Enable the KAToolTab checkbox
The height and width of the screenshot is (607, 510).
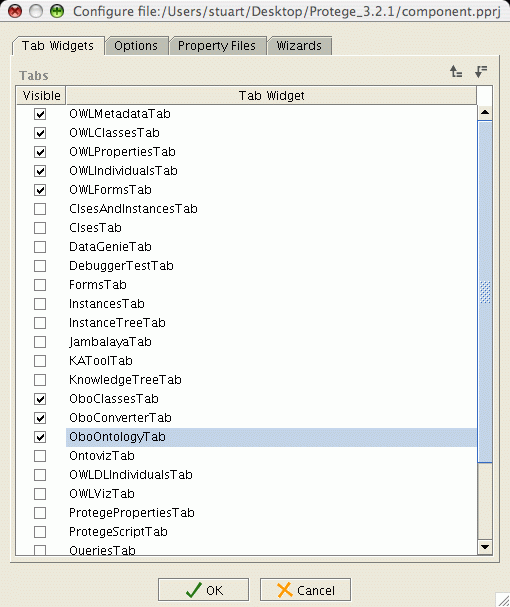(x=40, y=361)
